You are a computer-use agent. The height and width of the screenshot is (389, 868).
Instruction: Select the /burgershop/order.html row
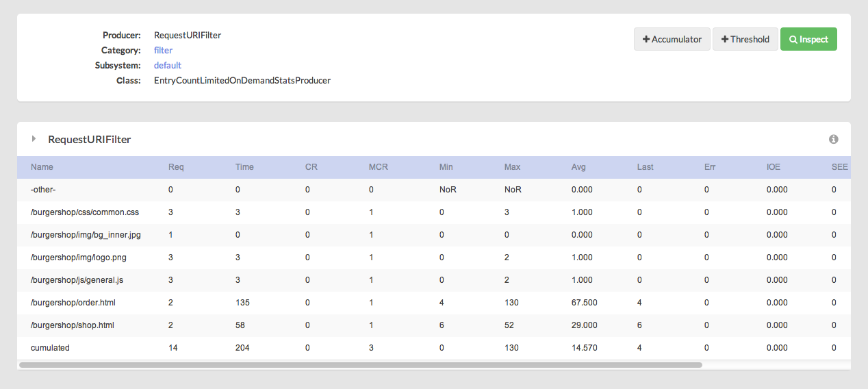pos(434,303)
